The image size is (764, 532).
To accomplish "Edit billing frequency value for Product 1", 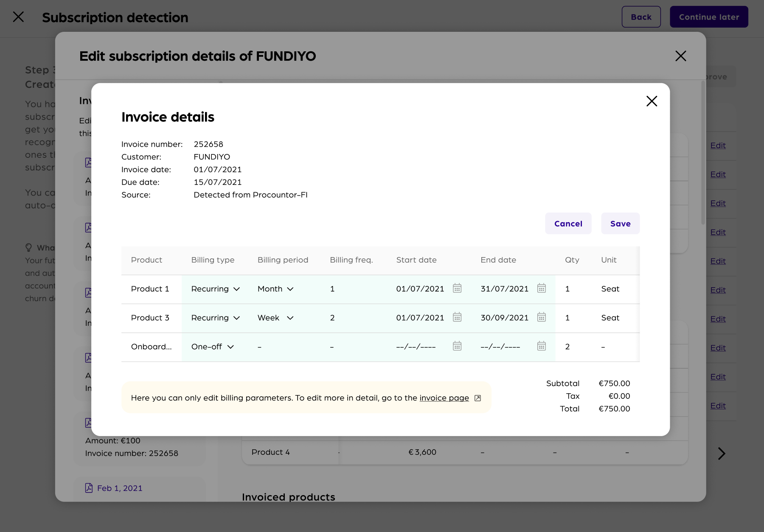I will tap(332, 289).
